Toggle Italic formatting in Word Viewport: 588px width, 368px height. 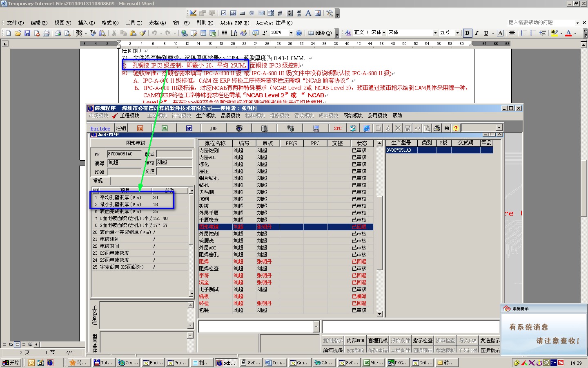point(477,33)
